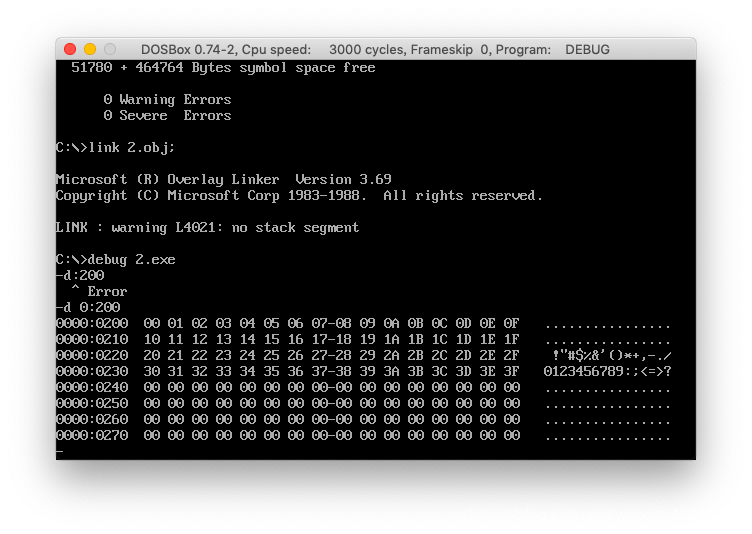This screenshot has height=534, width=752.
Task: Click the address 0000:0270
Action: pyautogui.click(x=92, y=435)
